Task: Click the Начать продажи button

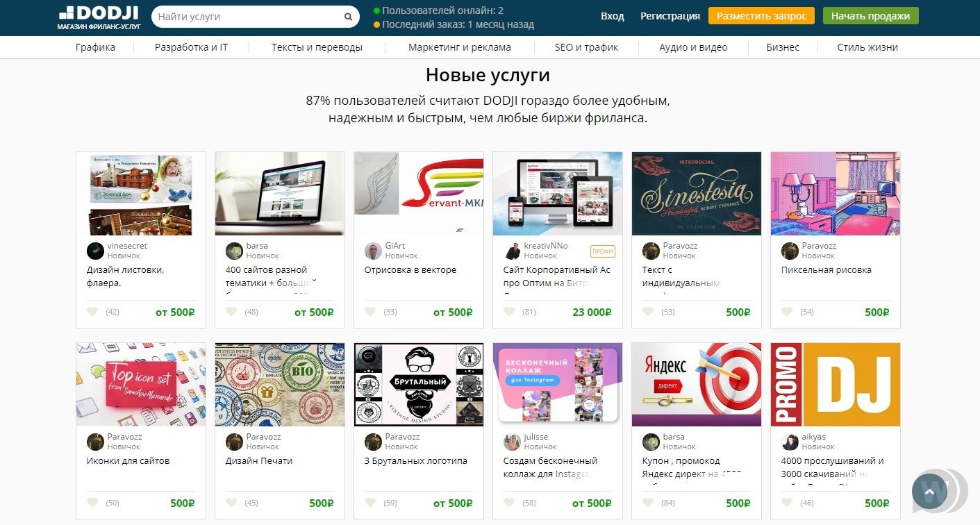Action: click(870, 16)
